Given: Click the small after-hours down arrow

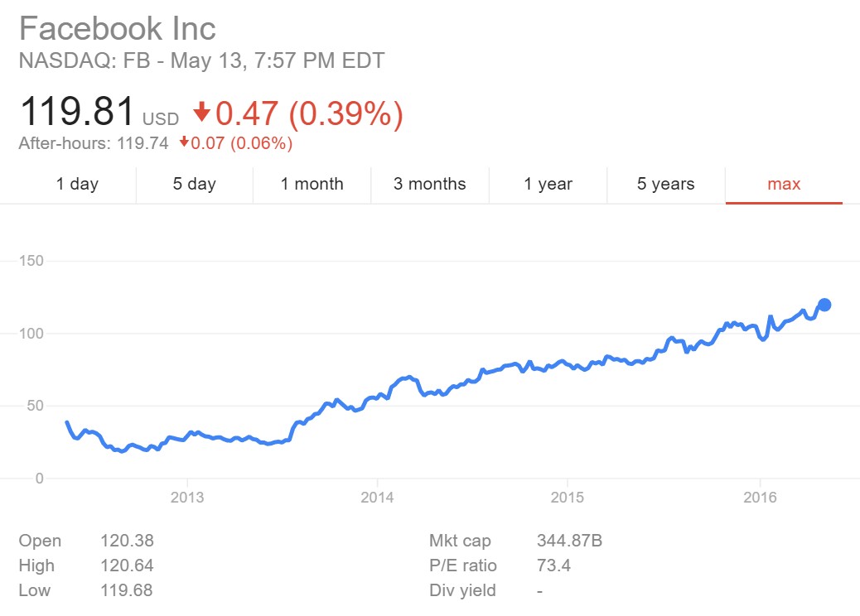Looking at the screenshot, I should click(x=184, y=142).
